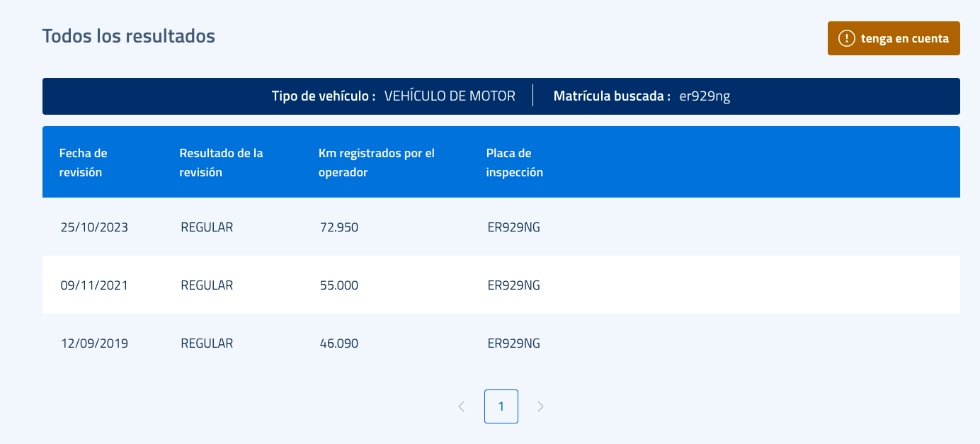
Task: Click the searched plate er929ng text
Action: tap(705, 96)
